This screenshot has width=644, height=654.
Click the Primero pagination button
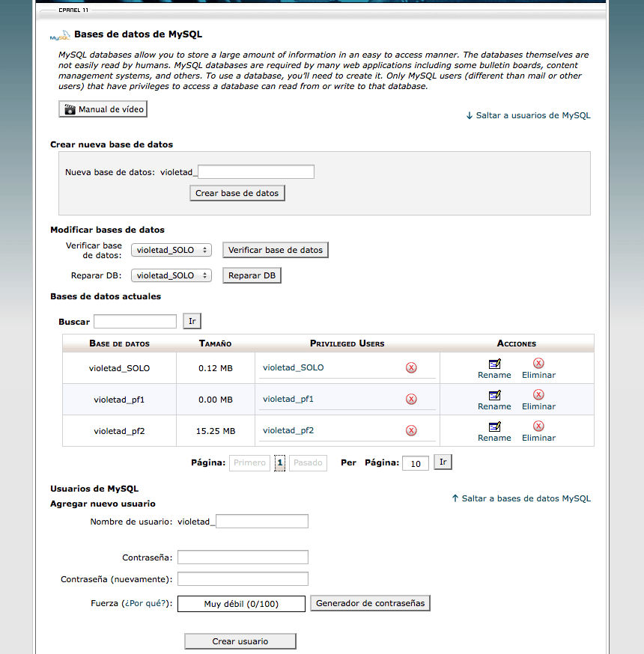[249, 462]
